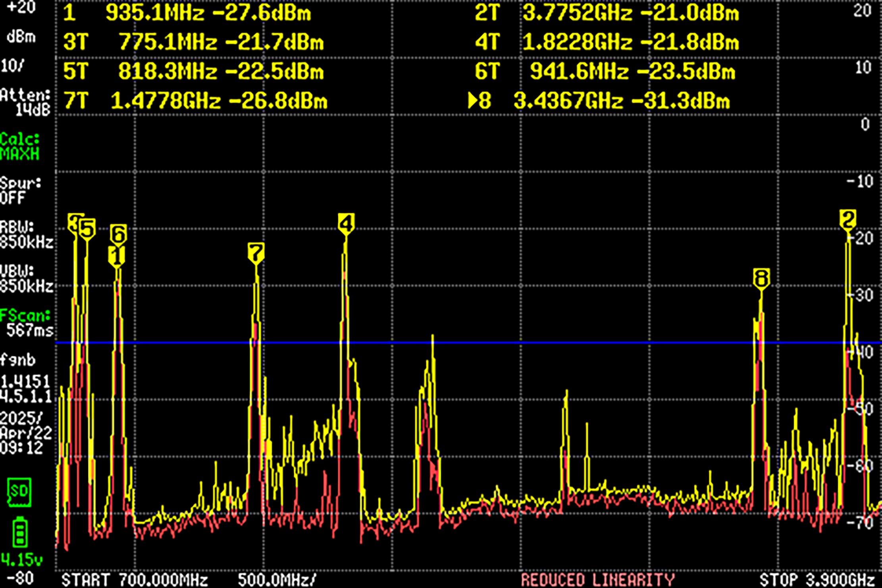Select marker 6 flag near the 941.6MHz peak
Viewport: 882px width, 588px height.
click(x=118, y=233)
